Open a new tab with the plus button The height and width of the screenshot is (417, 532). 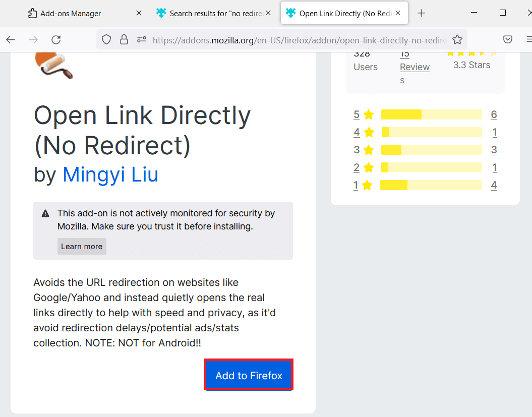421,13
